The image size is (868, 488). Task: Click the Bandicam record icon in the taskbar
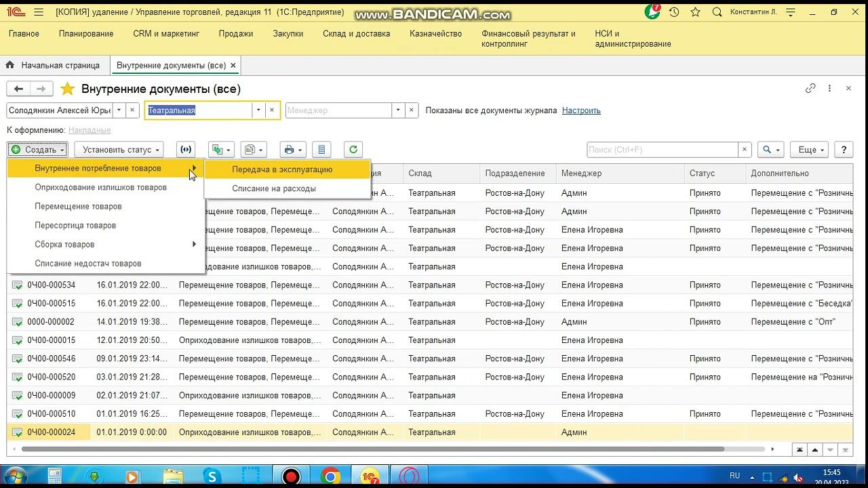pyautogui.click(x=291, y=476)
